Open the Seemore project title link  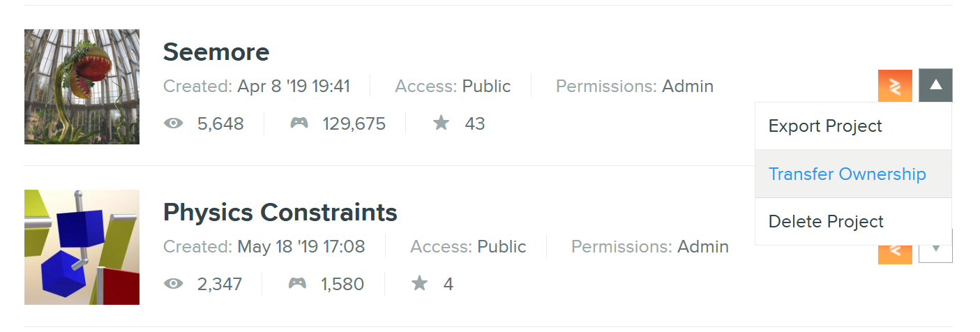[216, 52]
